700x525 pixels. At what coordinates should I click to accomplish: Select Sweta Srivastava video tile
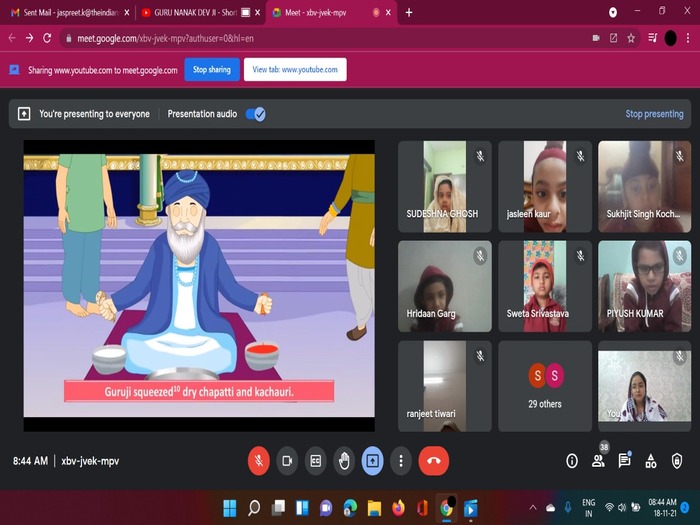[x=545, y=286]
